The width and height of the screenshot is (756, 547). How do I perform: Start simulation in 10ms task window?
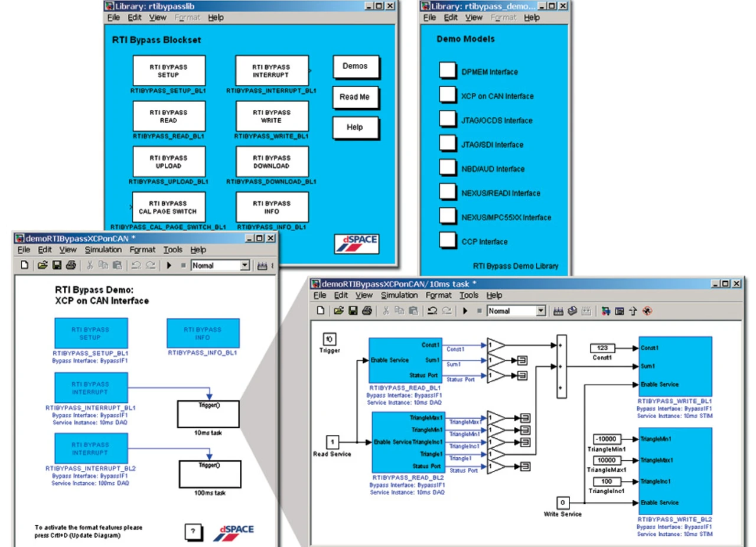465,311
